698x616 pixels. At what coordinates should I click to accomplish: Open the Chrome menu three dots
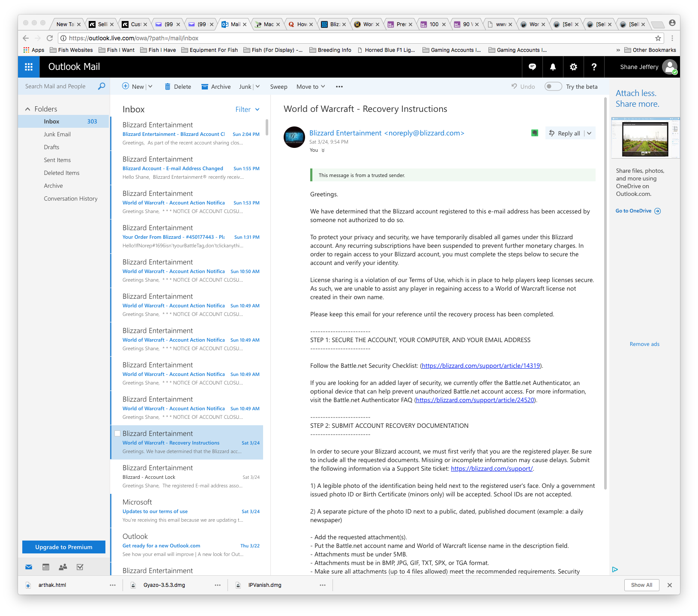672,38
